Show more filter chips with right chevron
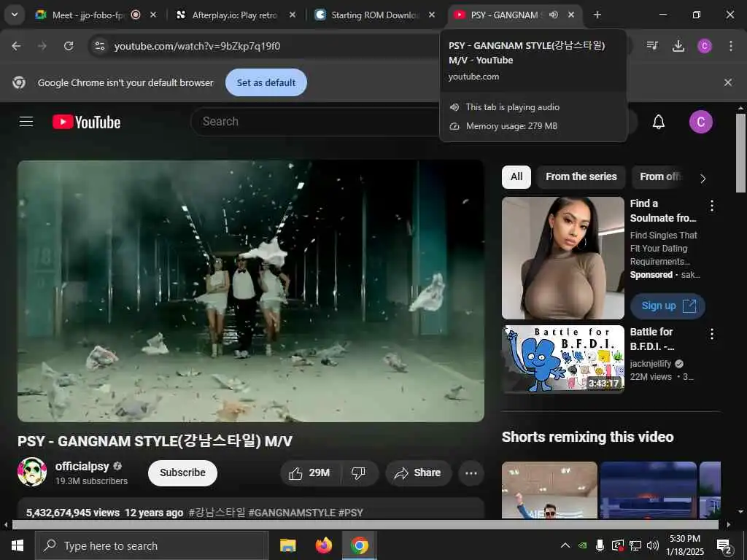The height and width of the screenshot is (560, 747). coord(703,179)
